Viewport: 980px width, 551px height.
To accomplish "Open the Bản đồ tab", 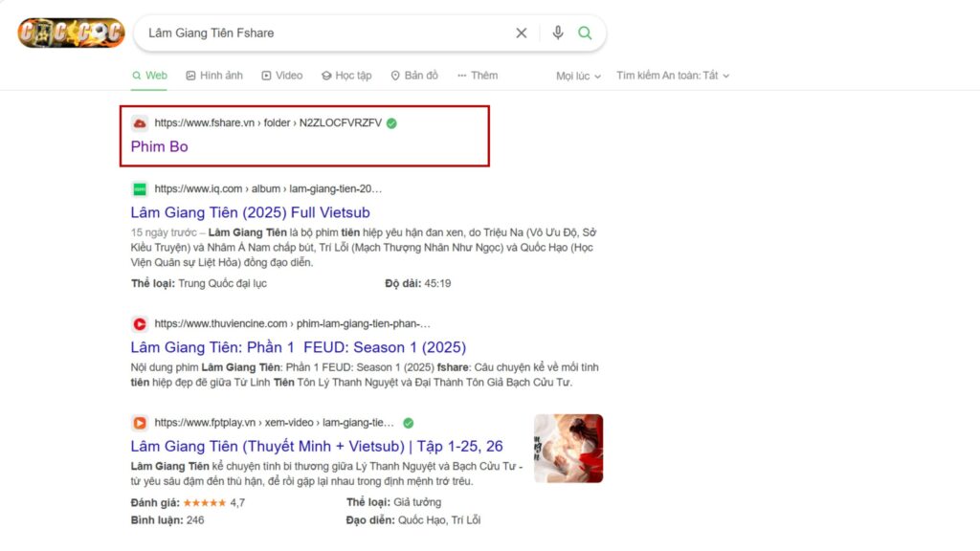I will pyautogui.click(x=414, y=76).
